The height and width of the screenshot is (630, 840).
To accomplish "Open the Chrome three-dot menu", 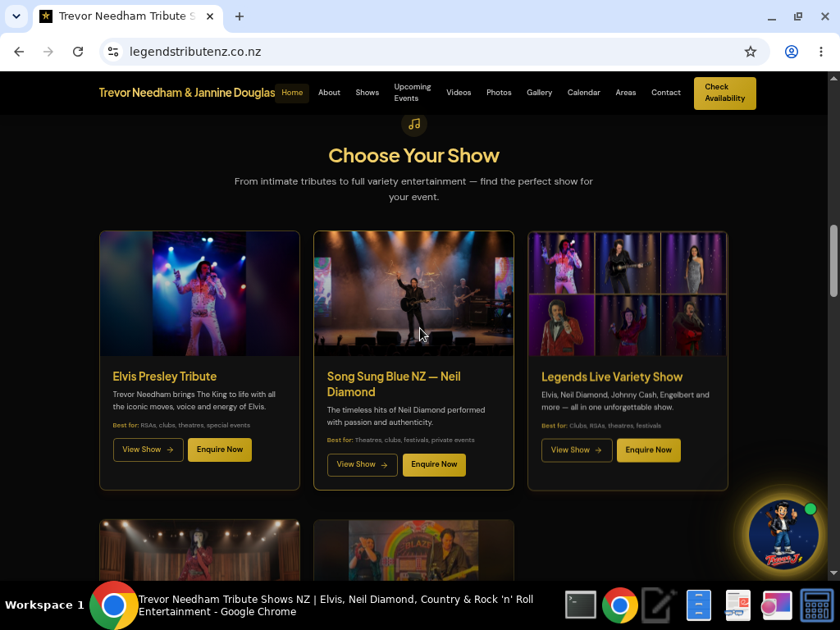I will coord(820,52).
